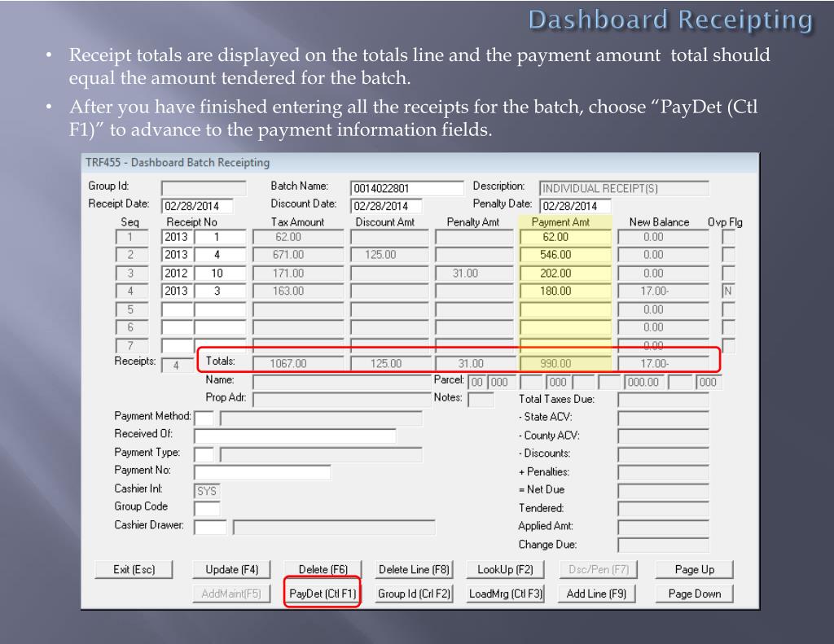
Task: Click the Dsc/Pen (F7) button
Action: pos(599,570)
